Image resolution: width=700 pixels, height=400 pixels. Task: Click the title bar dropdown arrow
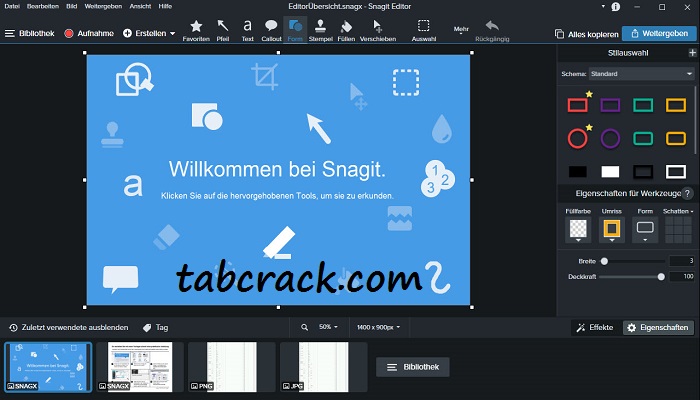coord(603,6)
